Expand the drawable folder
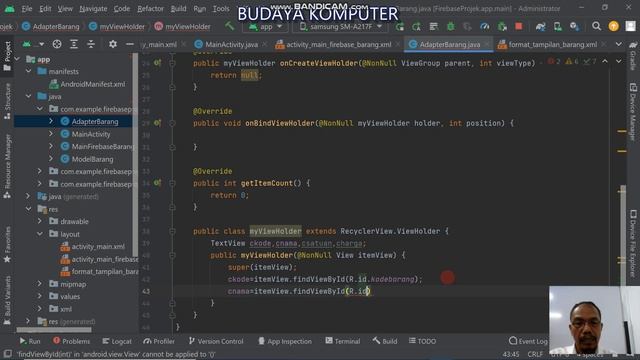Viewport: 640px width, 360px height. 40,221
